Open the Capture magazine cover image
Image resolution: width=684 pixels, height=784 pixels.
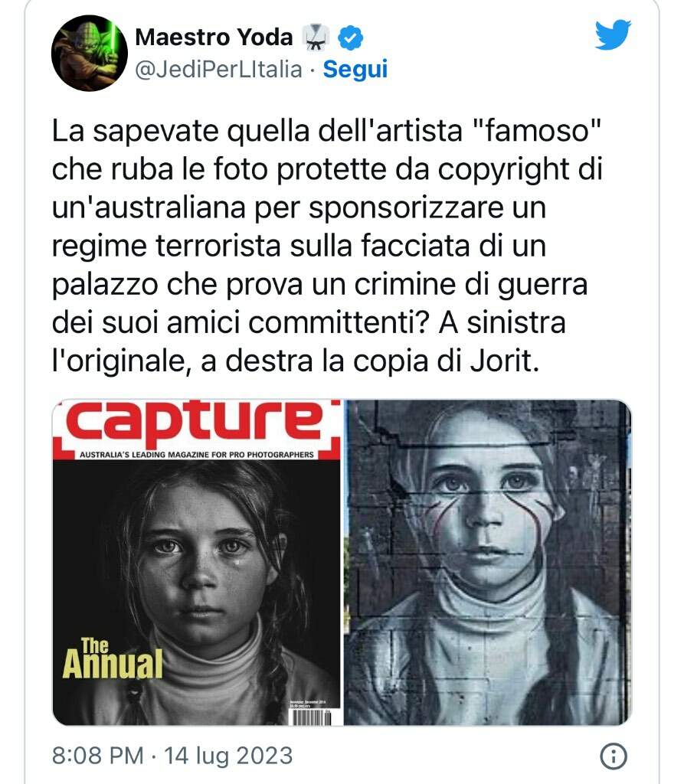pyautogui.click(x=197, y=563)
